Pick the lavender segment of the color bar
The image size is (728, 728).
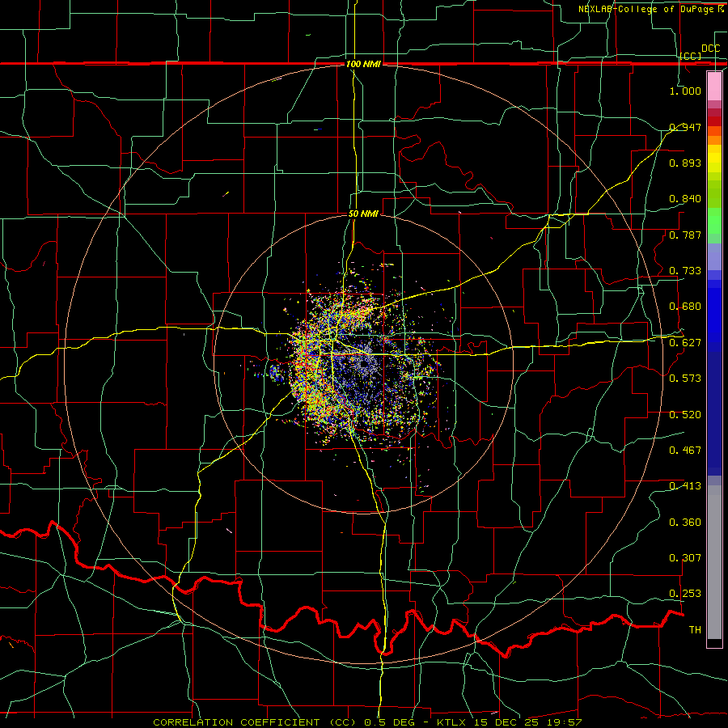click(x=714, y=257)
